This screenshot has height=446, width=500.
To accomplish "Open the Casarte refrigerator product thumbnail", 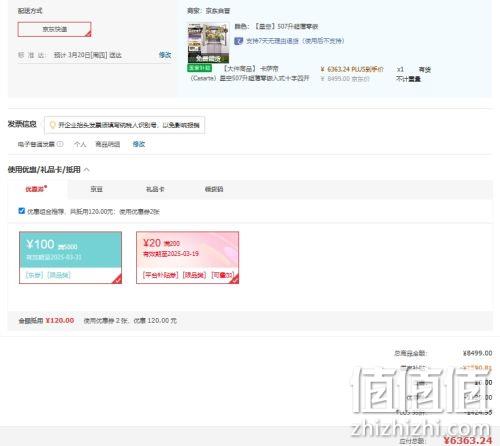I will coord(208,43).
